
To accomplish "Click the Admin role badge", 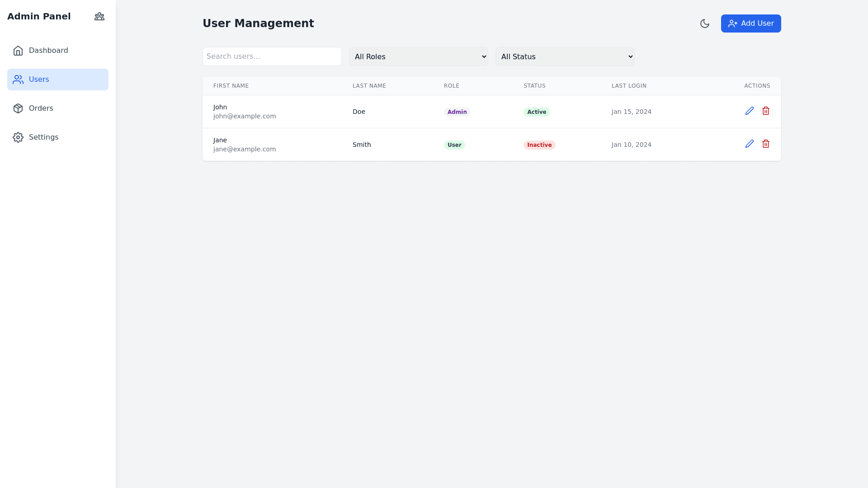I will point(457,112).
